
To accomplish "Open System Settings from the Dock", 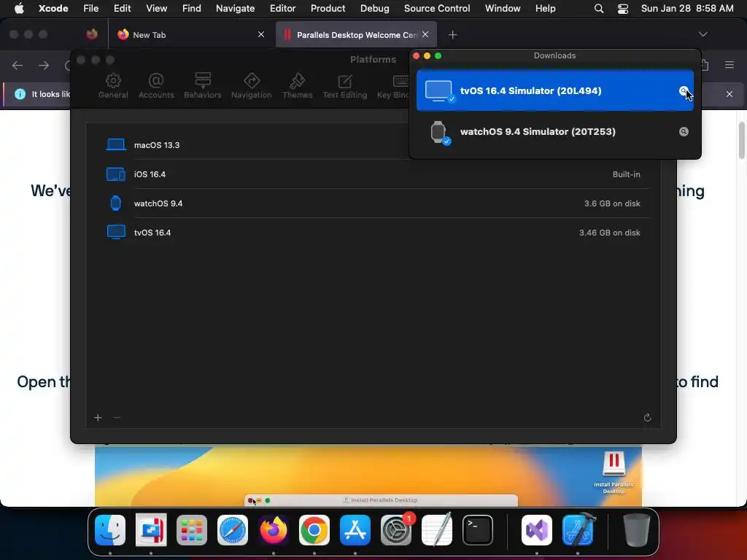I will [x=396, y=530].
